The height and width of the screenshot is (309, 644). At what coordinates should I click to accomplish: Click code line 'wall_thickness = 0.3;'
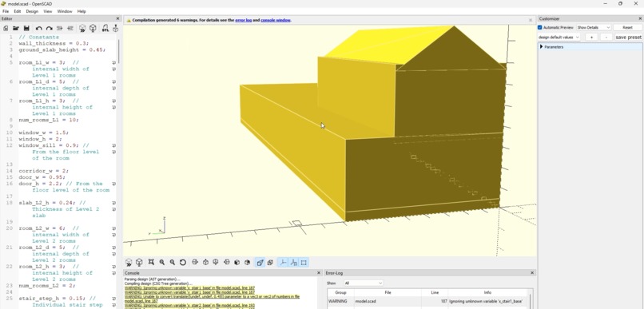(x=54, y=43)
